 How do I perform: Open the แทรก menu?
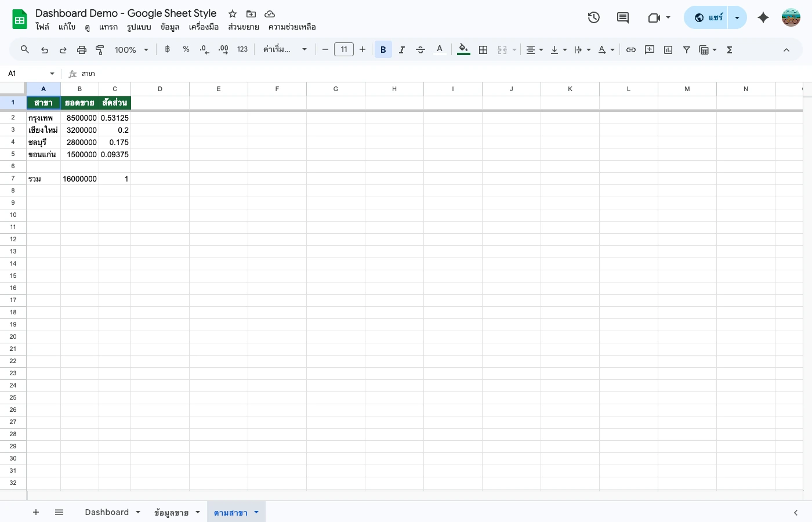(x=108, y=27)
